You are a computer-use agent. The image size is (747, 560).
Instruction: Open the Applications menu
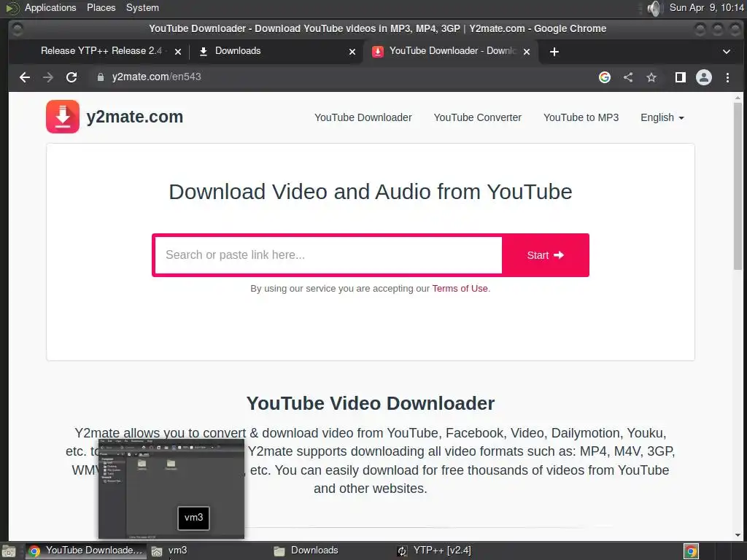pyautogui.click(x=50, y=7)
